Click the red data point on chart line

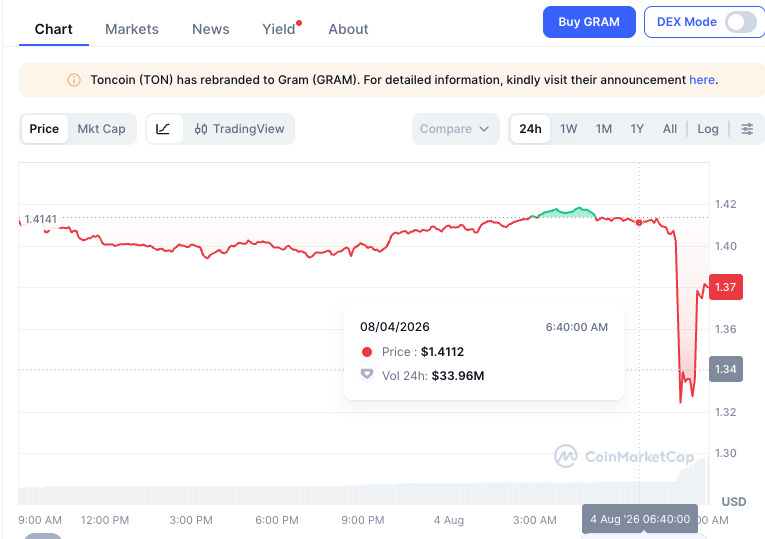pyautogui.click(x=639, y=223)
